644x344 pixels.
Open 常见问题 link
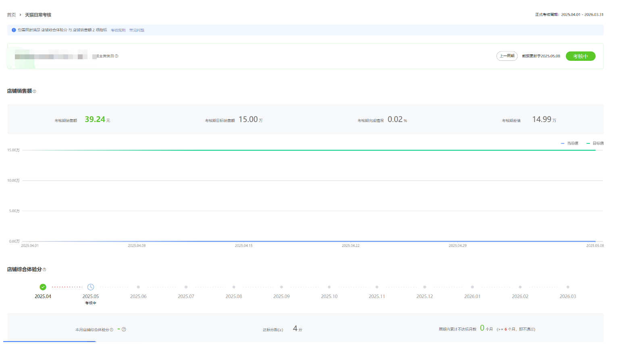(137, 30)
